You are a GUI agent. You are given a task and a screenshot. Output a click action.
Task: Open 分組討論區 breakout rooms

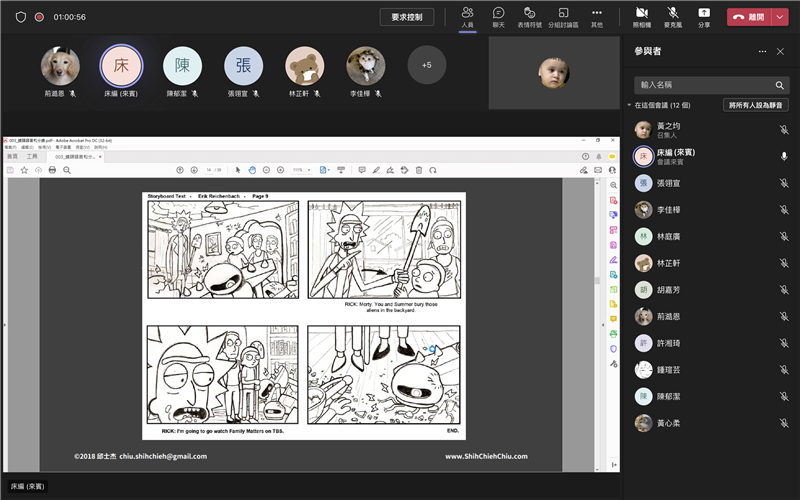[x=564, y=16]
